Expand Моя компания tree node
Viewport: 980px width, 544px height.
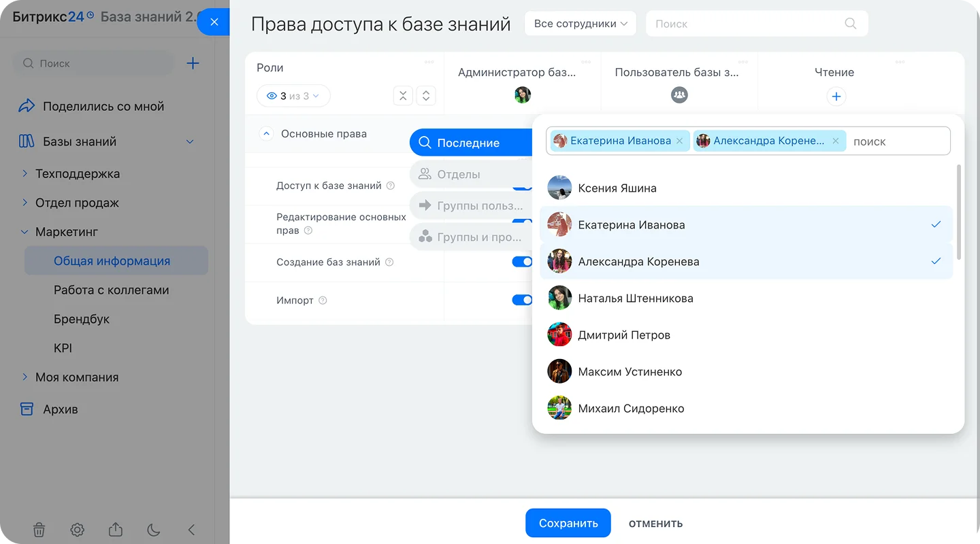25,377
